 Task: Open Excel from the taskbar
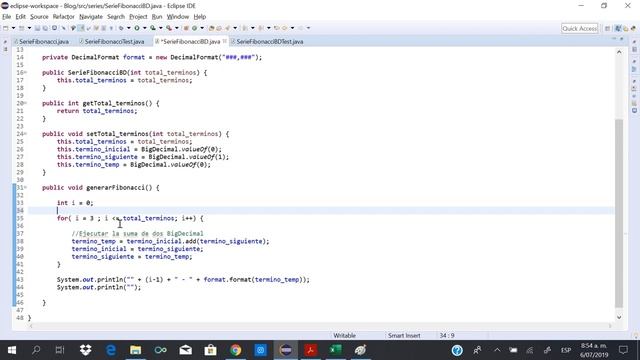pyautogui.click(x=335, y=350)
